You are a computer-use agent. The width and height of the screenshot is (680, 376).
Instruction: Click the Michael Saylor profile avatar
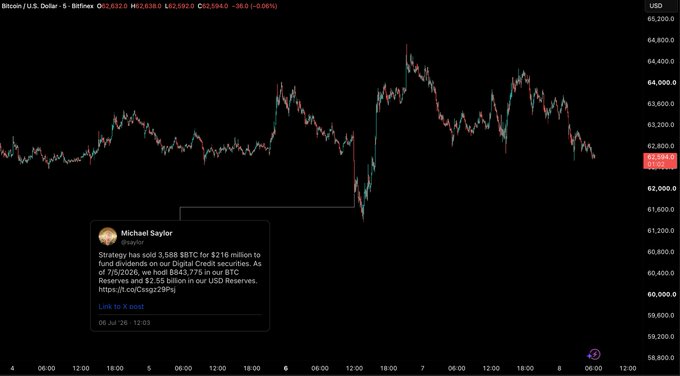108,237
